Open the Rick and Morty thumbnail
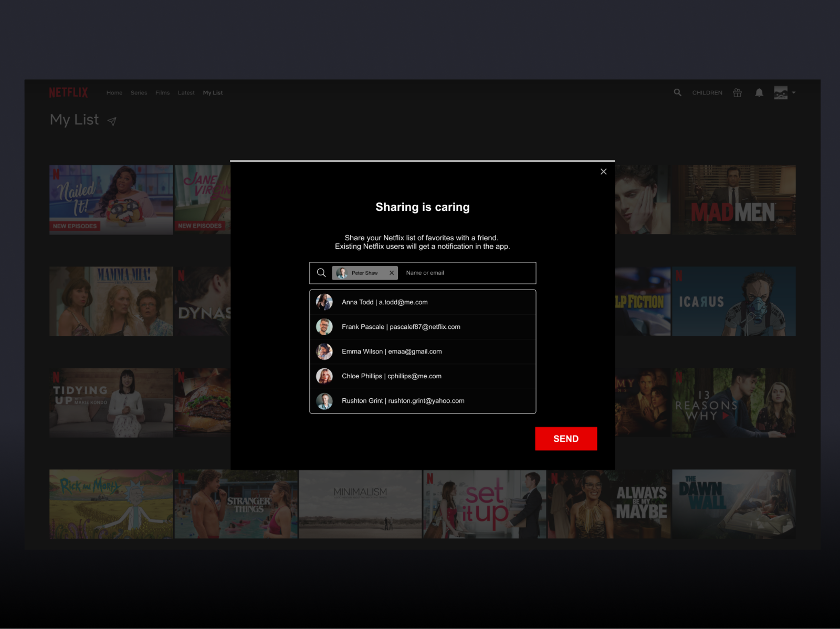The height and width of the screenshot is (629, 840). (x=111, y=504)
